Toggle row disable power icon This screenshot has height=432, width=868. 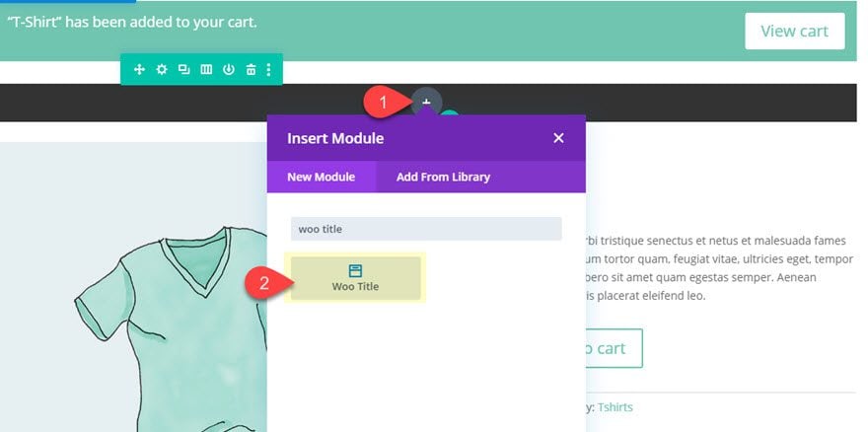click(229, 69)
